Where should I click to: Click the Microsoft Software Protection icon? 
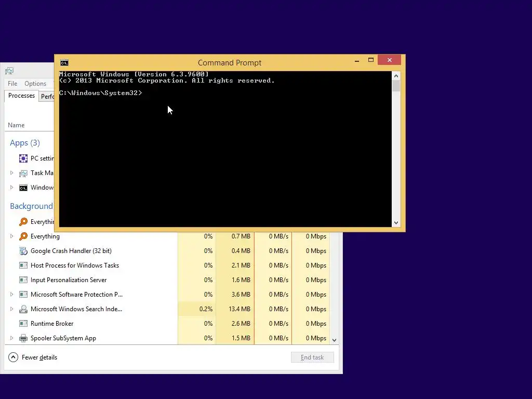[x=23, y=295]
